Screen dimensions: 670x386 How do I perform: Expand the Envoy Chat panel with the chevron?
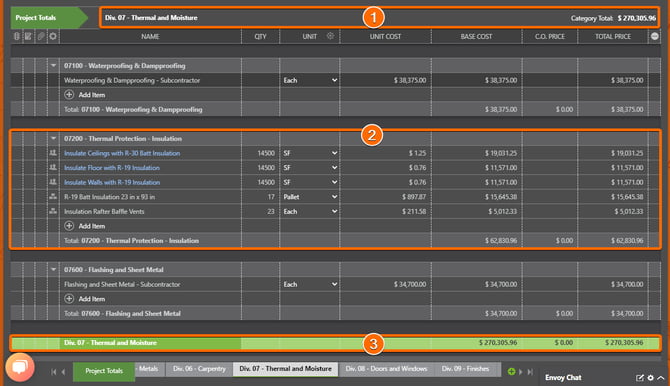[661, 378]
